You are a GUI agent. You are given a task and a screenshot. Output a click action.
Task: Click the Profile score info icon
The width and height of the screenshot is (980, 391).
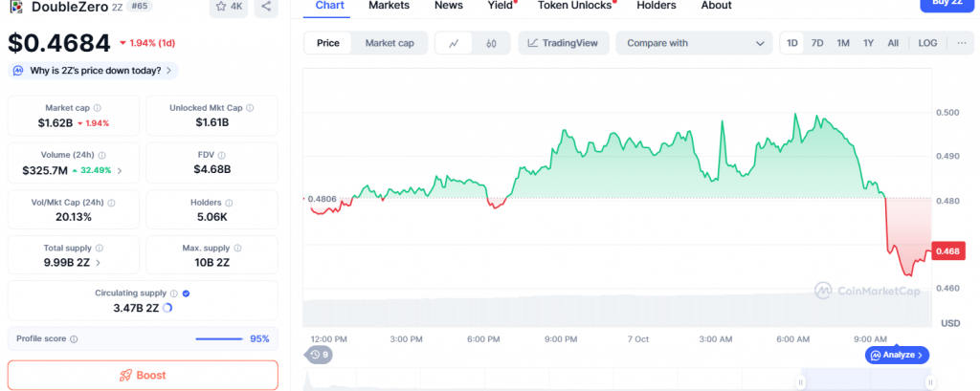click(74, 338)
